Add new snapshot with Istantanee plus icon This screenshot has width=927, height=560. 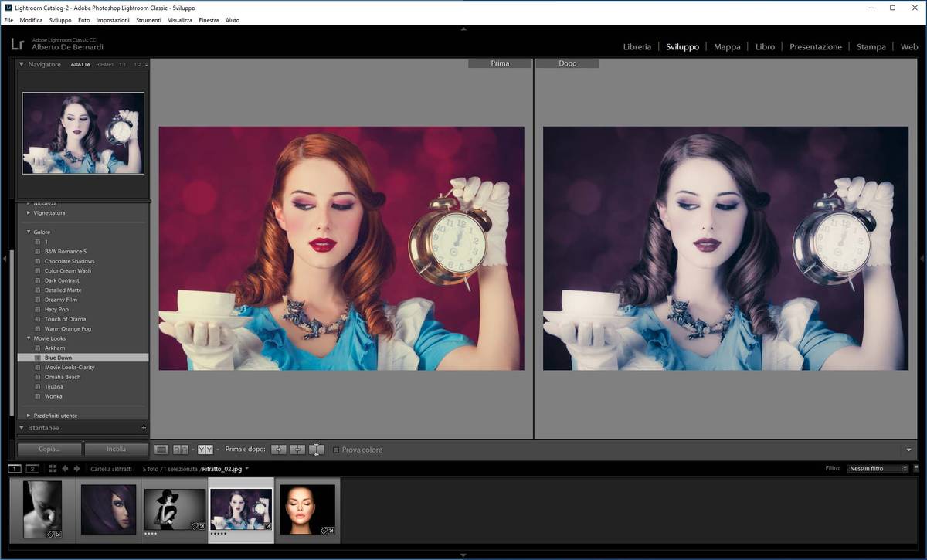[x=144, y=428]
